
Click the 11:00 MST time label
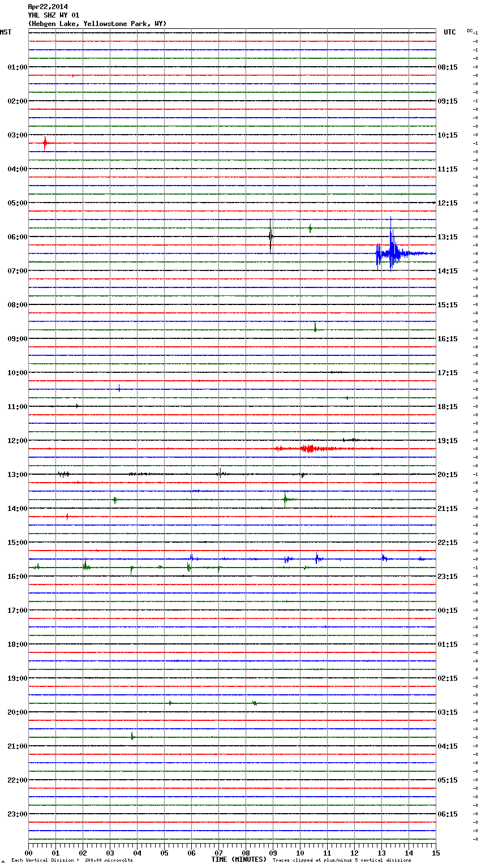18,407
